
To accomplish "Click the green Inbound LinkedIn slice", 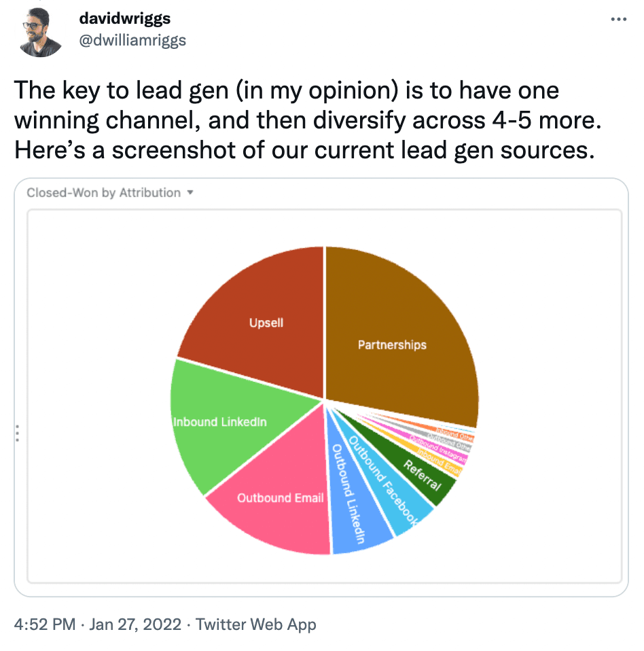I will tap(224, 421).
